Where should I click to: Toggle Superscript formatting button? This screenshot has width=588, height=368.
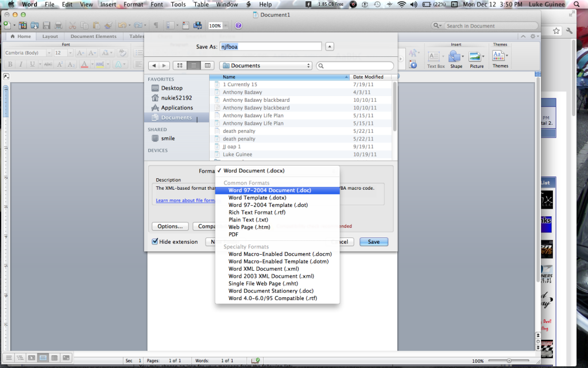(x=60, y=64)
